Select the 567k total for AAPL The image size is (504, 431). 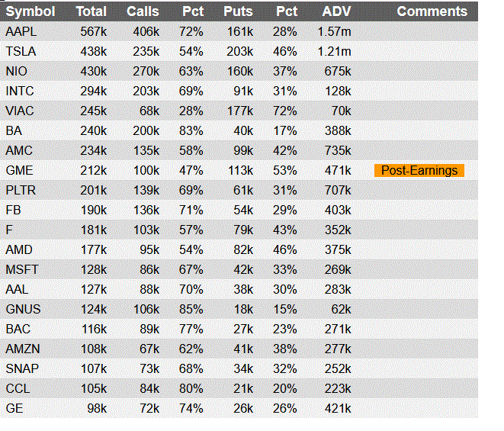click(94, 31)
